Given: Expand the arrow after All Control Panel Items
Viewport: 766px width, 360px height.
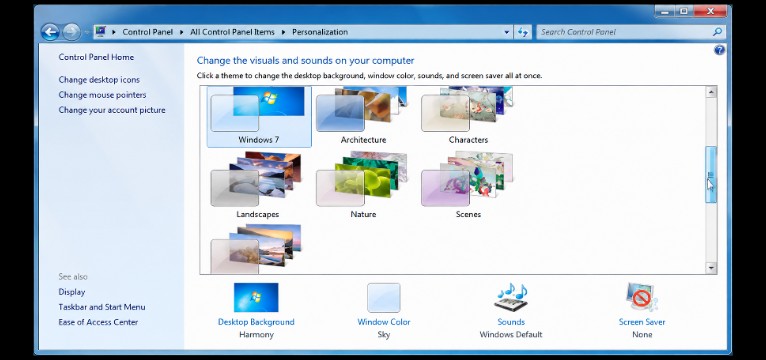Looking at the screenshot, I should click(283, 32).
